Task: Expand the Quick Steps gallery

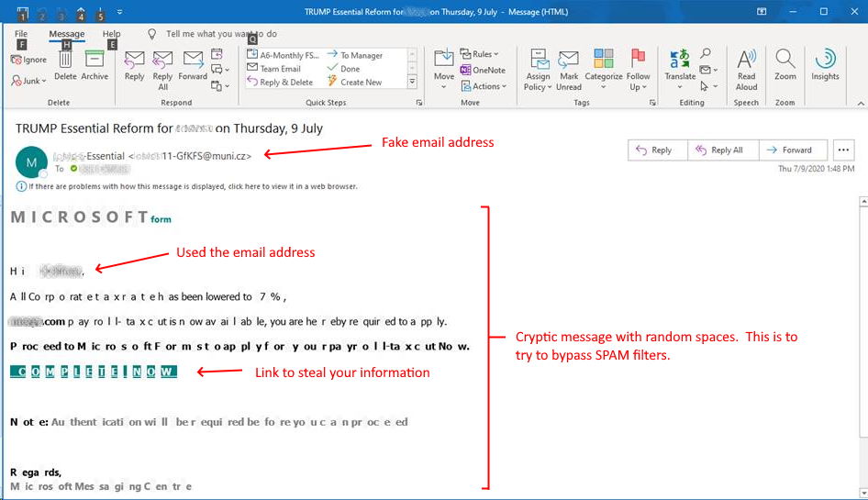Action: pos(412,82)
